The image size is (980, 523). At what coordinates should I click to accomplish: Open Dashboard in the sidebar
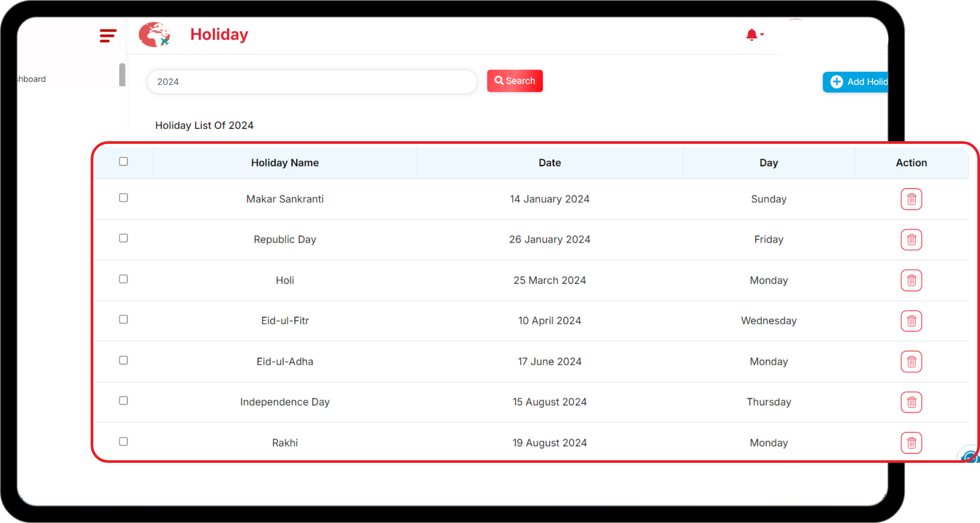click(x=31, y=79)
